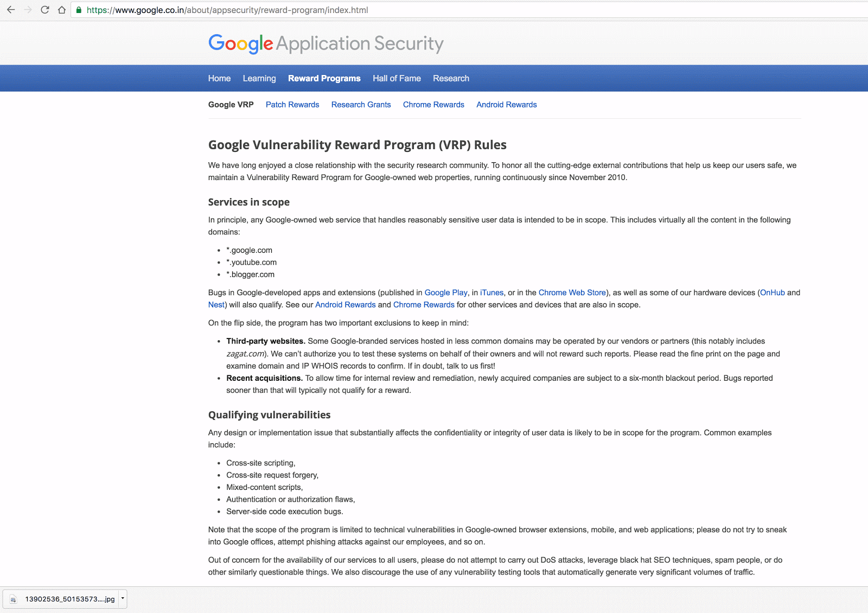Click the Third-party websites bold label
868x613 pixels.
(266, 341)
